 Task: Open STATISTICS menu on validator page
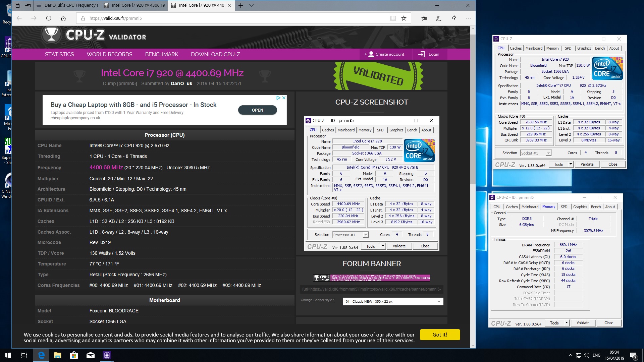(59, 54)
